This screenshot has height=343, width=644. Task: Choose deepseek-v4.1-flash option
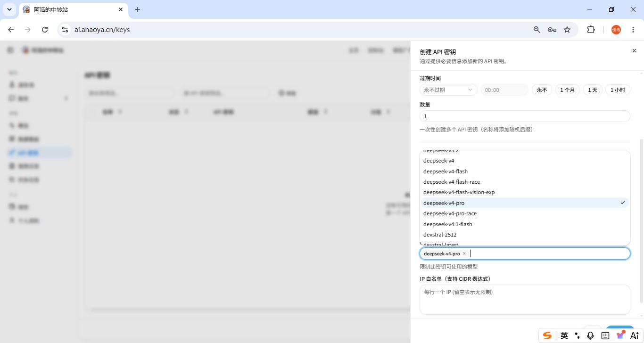click(525, 224)
